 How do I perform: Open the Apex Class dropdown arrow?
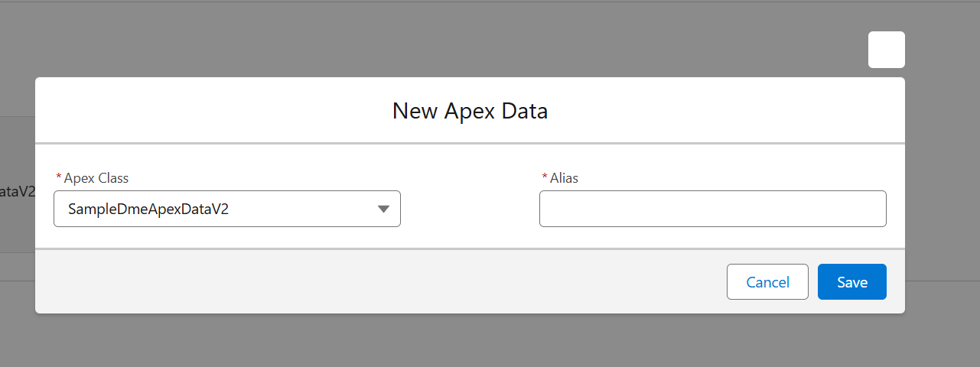click(x=384, y=209)
